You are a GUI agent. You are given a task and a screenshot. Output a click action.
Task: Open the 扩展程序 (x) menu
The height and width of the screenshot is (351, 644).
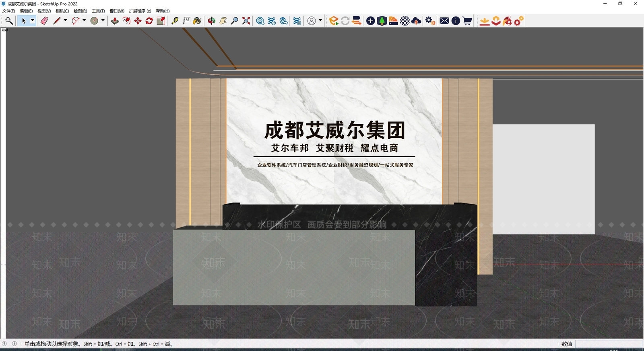tap(140, 11)
